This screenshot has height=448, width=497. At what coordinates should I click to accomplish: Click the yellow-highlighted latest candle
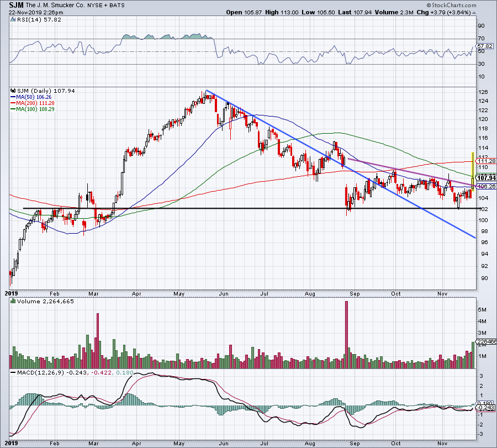tap(473, 171)
